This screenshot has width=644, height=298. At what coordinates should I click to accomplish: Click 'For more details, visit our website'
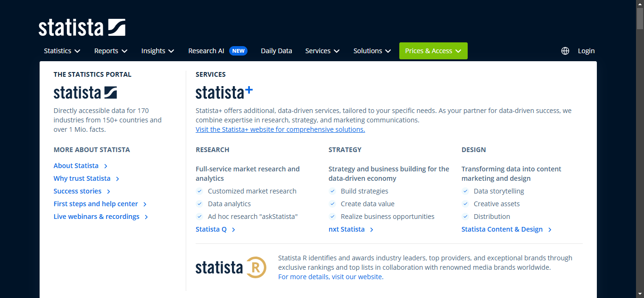click(331, 277)
